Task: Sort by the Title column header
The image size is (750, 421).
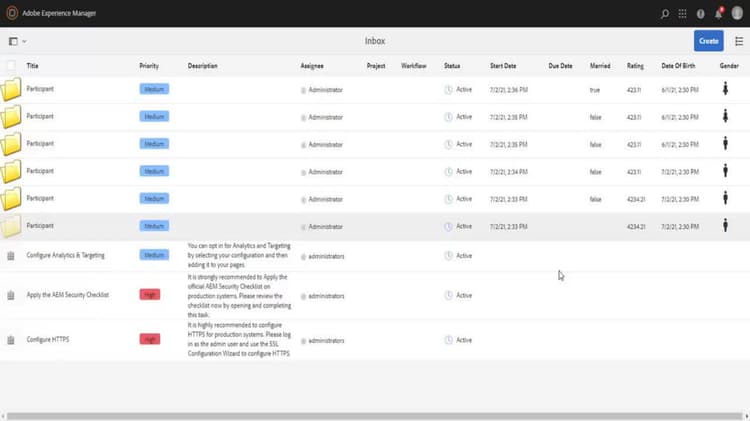Action: point(33,66)
